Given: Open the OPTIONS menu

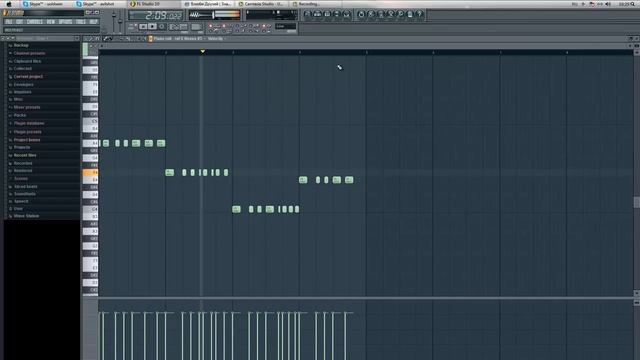Looking at the screenshot, I should 65,22.
